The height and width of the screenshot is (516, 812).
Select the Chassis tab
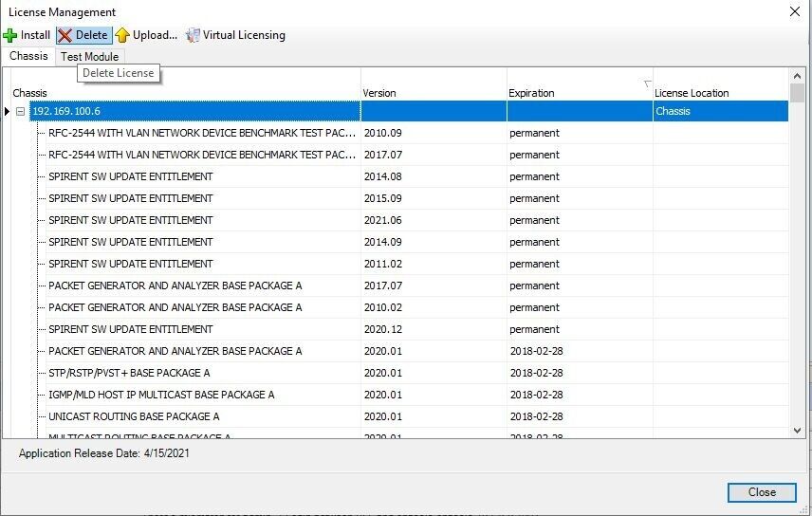28,56
